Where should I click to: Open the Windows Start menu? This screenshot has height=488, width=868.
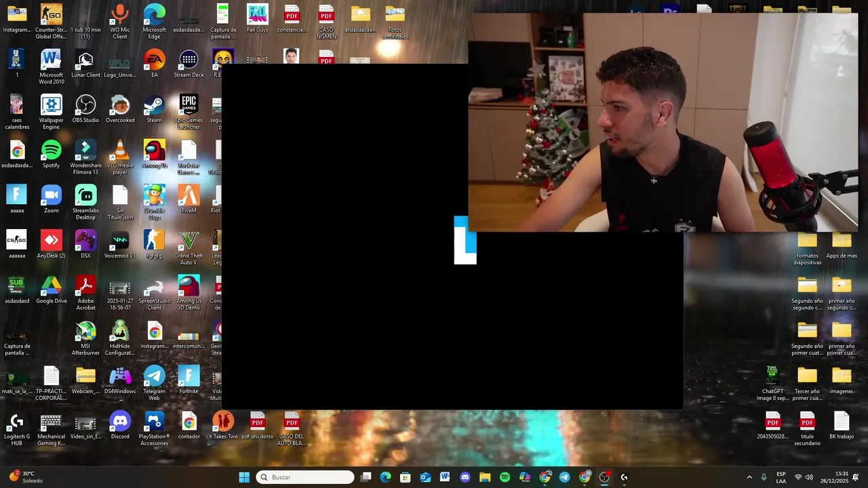tap(244, 477)
